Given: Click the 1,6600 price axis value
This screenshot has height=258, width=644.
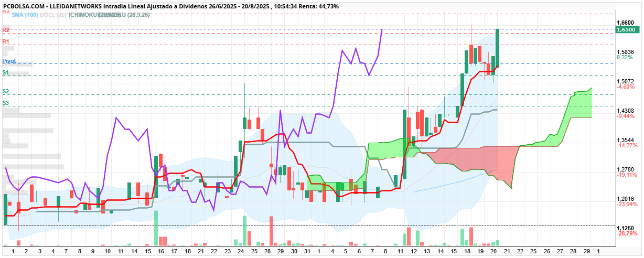Looking at the screenshot, I should coord(626,23).
